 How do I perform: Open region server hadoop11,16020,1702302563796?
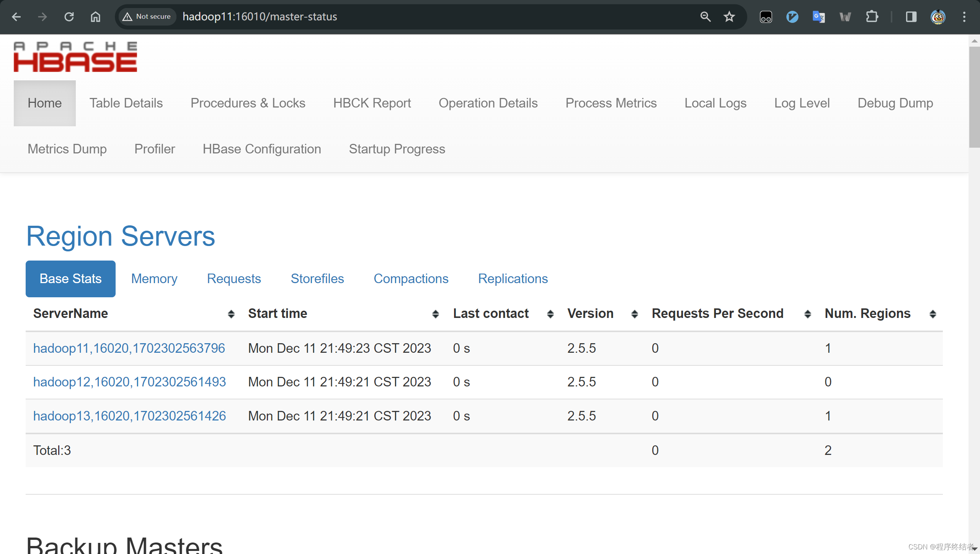point(129,348)
